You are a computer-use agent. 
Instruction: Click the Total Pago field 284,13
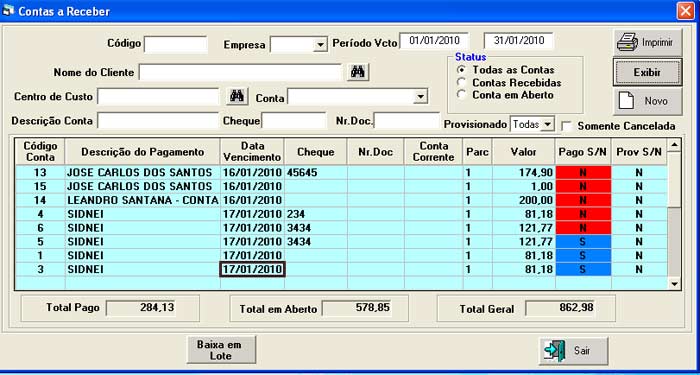click(141, 308)
